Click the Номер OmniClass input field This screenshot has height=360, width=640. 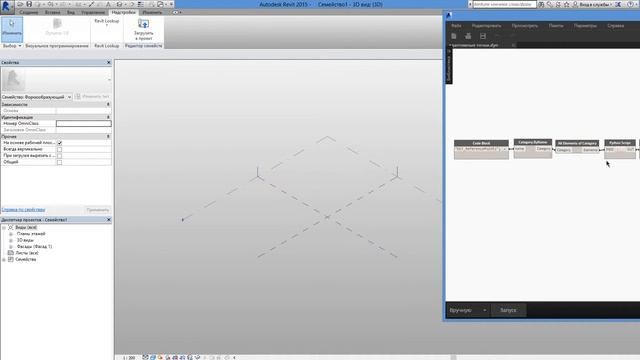(x=84, y=123)
